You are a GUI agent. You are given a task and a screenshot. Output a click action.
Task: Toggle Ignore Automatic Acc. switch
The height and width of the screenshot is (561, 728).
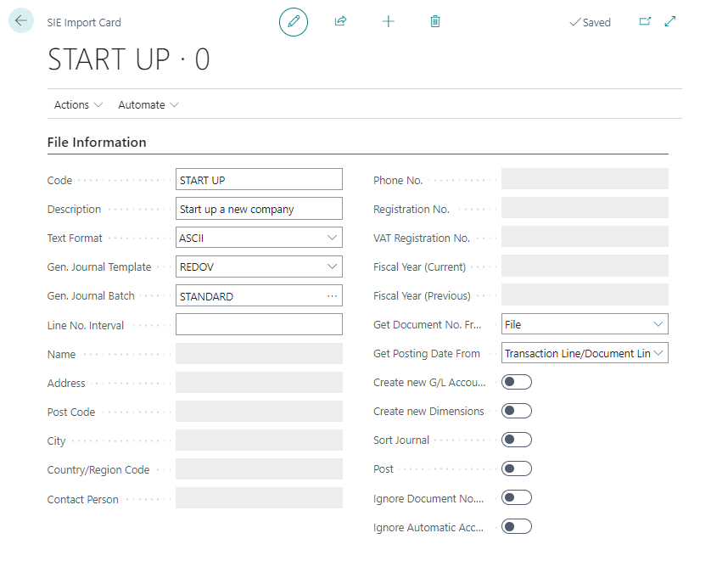click(516, 527)
